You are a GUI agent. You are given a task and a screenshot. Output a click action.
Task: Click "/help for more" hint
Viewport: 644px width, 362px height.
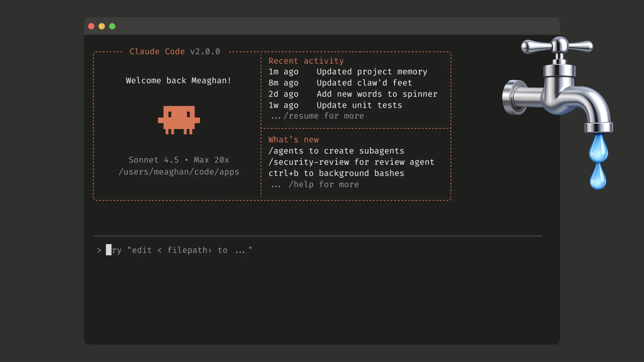pyautogui.click(x=323, y=185)
